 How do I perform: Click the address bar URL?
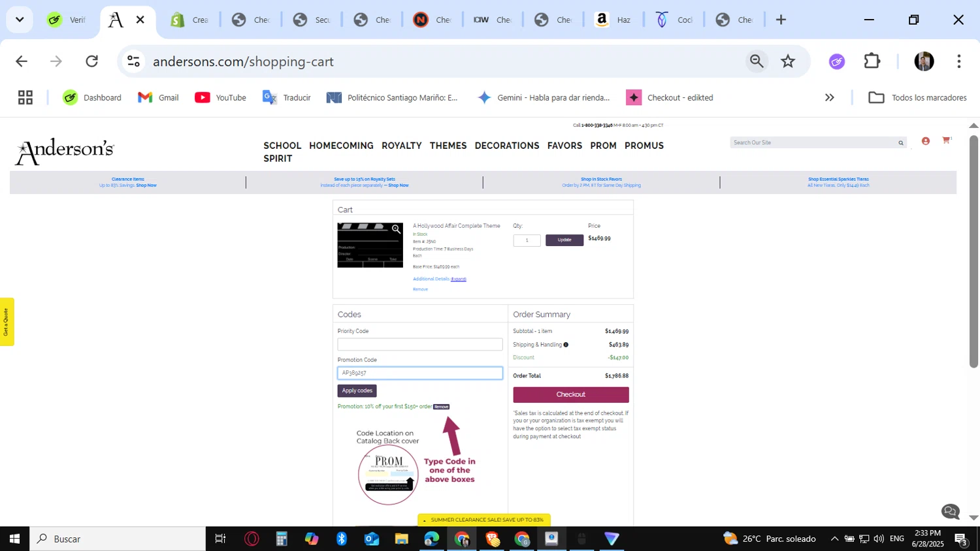coord(243,61)
